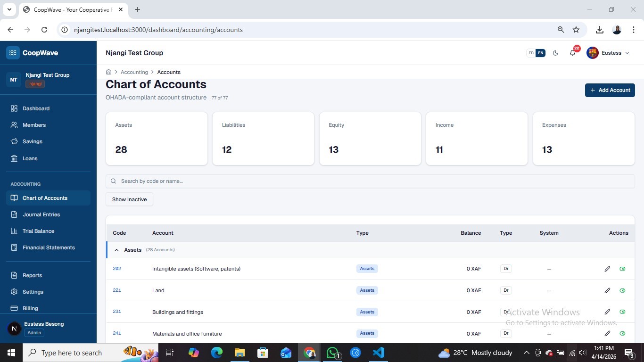Viewport: 644px width, 362px height.
Task: Open Visual Studio Code from taskbar
Action: tap(379, 353)
